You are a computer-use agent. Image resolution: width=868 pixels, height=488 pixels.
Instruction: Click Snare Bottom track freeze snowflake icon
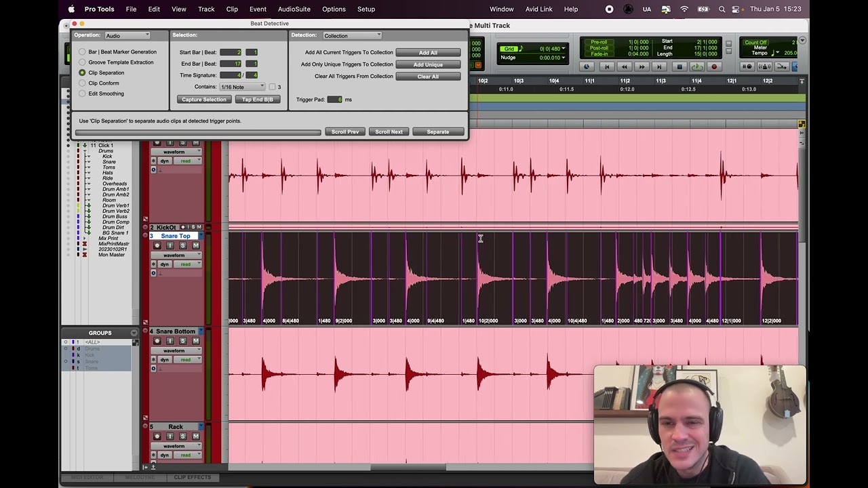point(153,360)
